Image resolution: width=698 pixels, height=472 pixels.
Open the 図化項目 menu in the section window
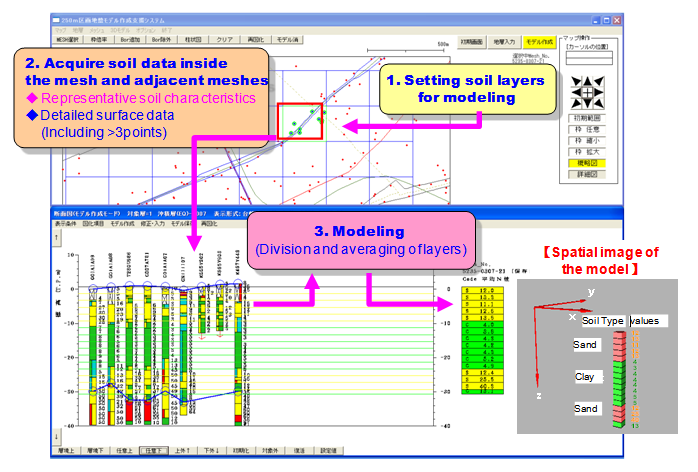pos(92,224)
